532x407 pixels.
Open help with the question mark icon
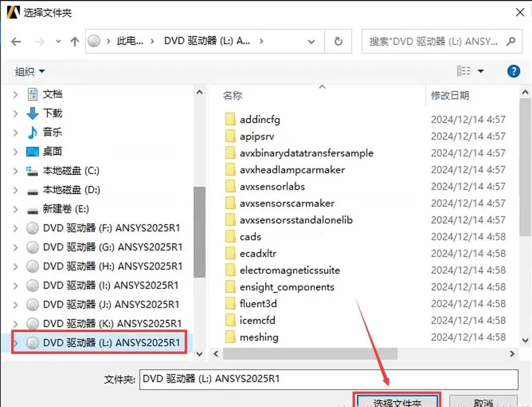pos(514,71)
